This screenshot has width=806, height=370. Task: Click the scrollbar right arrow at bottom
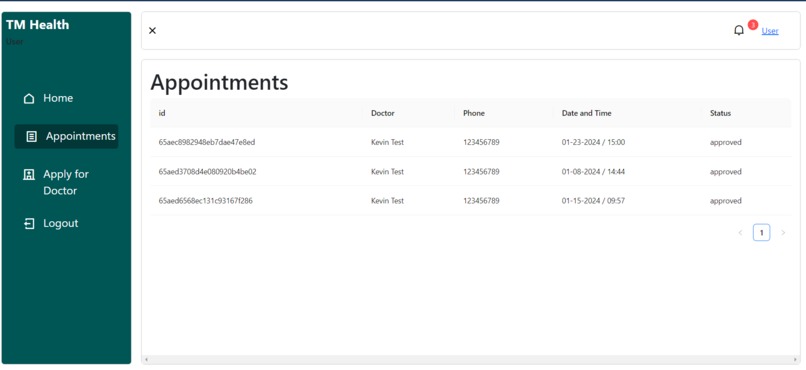[796, 359]
